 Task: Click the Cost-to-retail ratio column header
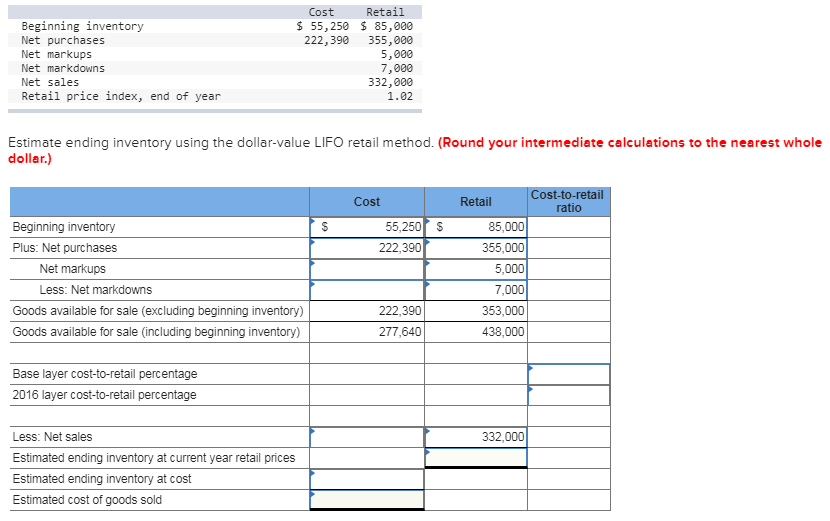pos(569,202)
